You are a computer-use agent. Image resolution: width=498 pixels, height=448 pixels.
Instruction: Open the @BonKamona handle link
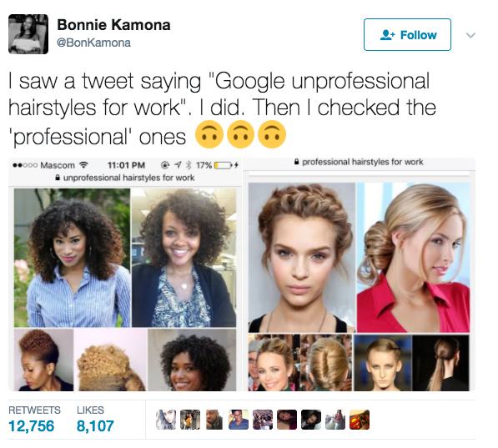93,43
